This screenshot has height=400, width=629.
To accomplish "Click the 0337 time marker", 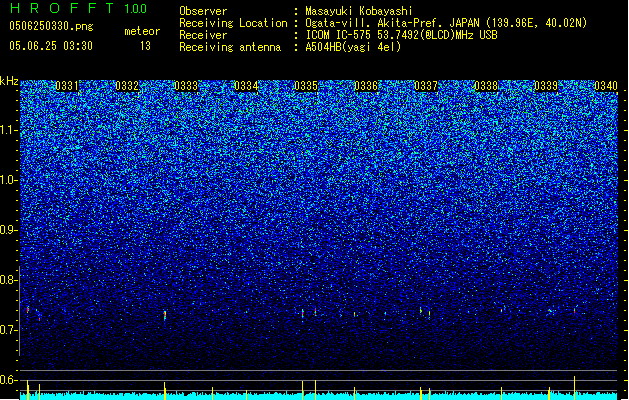I will (x=426, y=86).
